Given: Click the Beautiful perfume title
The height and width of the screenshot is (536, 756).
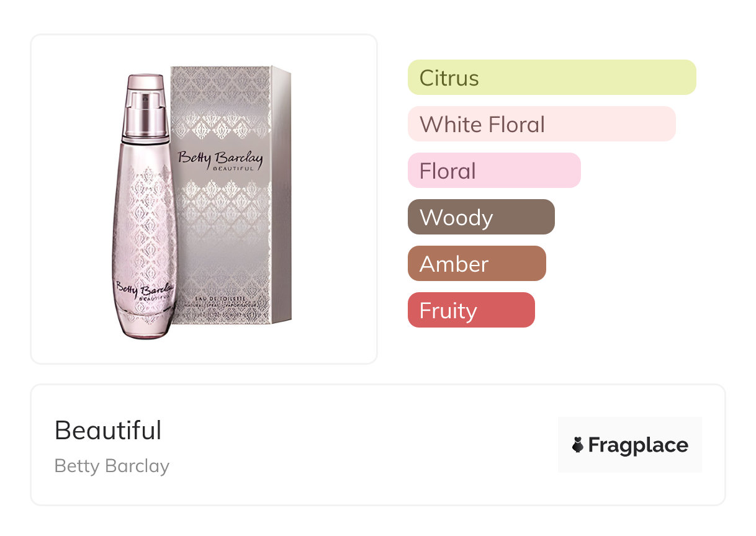Looking at the screenshot, I should [108, 431].
